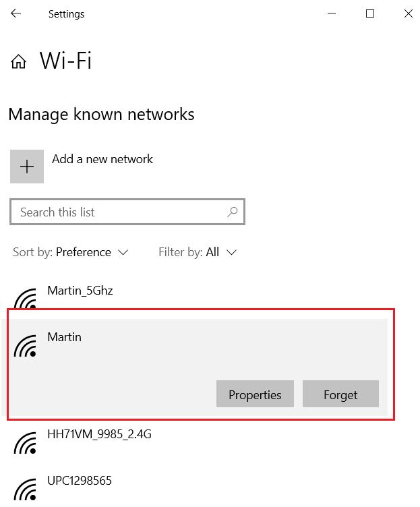Click the Martin network Wi-Fi icon
Image resolution: width=420 pixels, height=507 pixels.
pos(25,346)
